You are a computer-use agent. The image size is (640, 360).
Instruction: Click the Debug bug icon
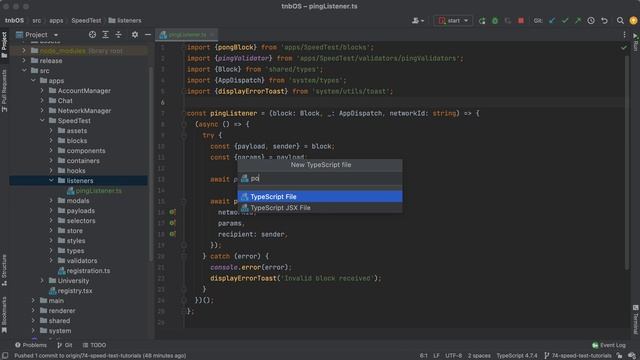click(495, 20)
